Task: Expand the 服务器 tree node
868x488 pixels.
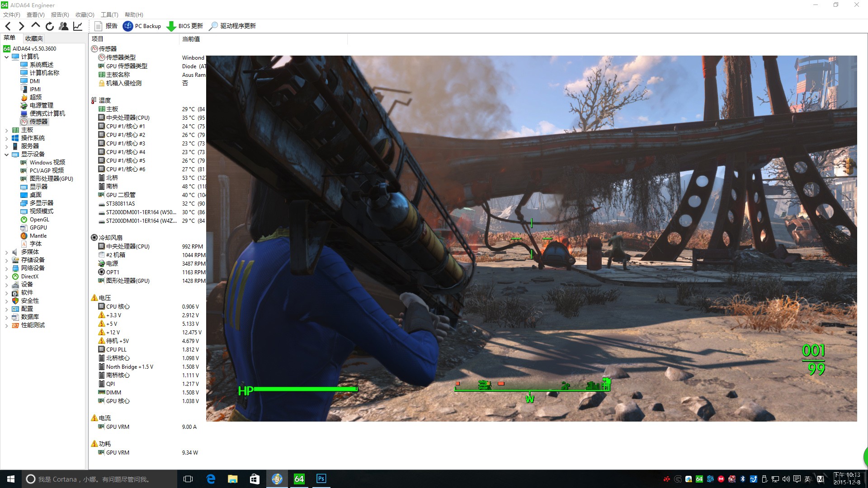Action: tap(6, 146)
